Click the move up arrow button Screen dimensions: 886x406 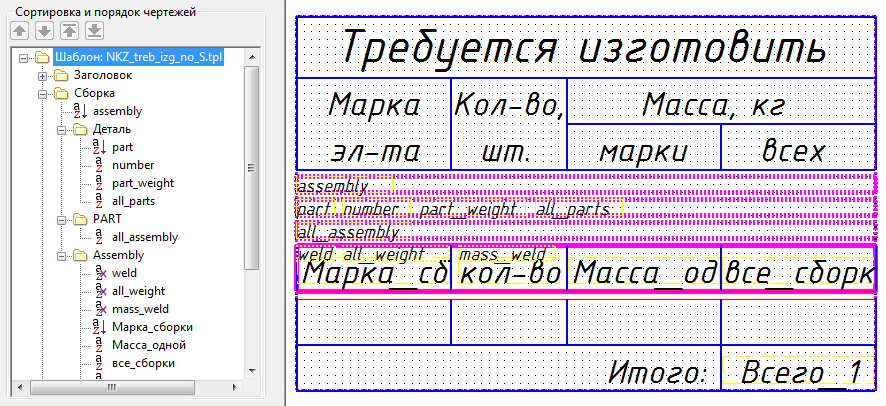tap(19, 30)
